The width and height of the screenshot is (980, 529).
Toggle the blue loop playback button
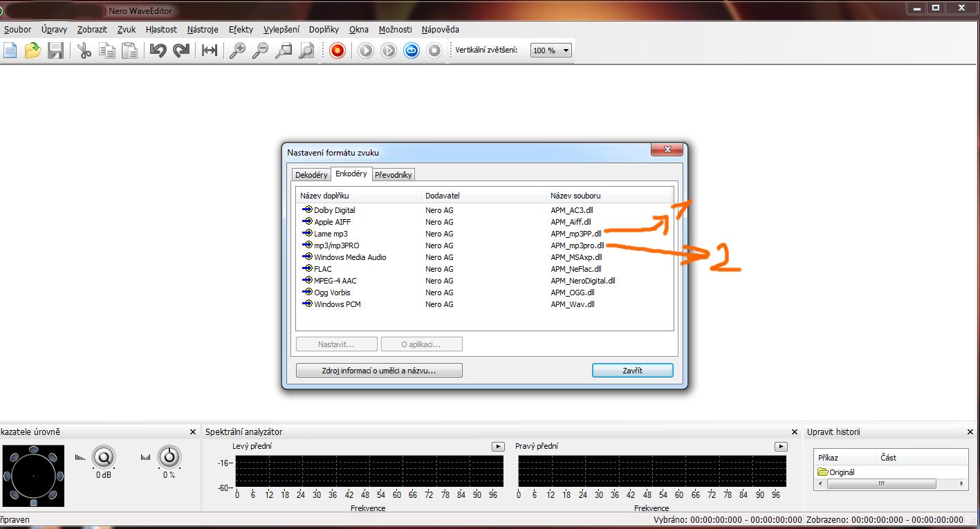tap(412, 50)
